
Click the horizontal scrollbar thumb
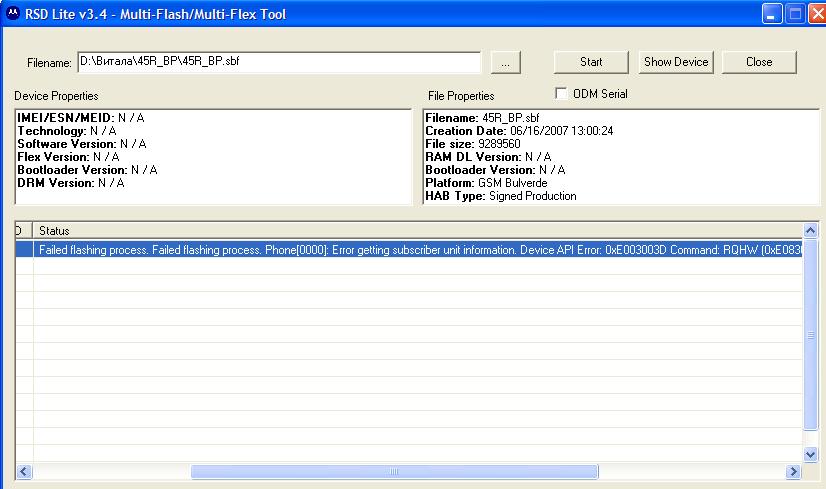tap(394, 471)
